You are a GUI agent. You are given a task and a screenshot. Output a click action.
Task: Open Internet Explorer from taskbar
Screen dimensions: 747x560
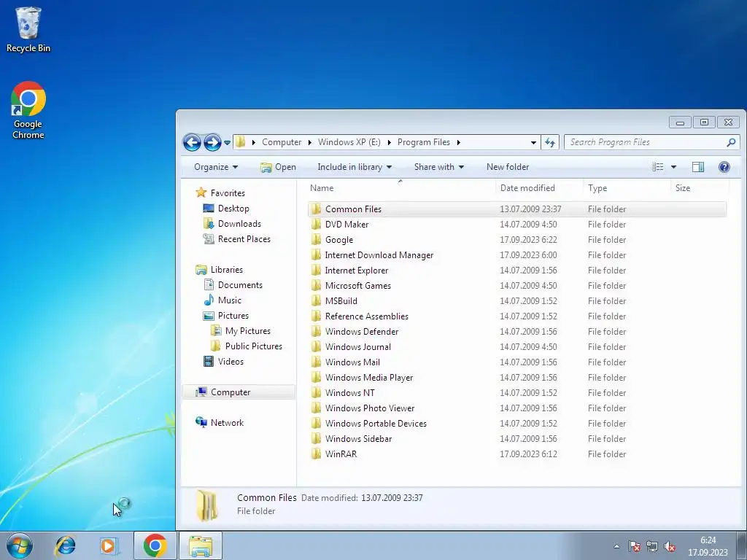65,545
